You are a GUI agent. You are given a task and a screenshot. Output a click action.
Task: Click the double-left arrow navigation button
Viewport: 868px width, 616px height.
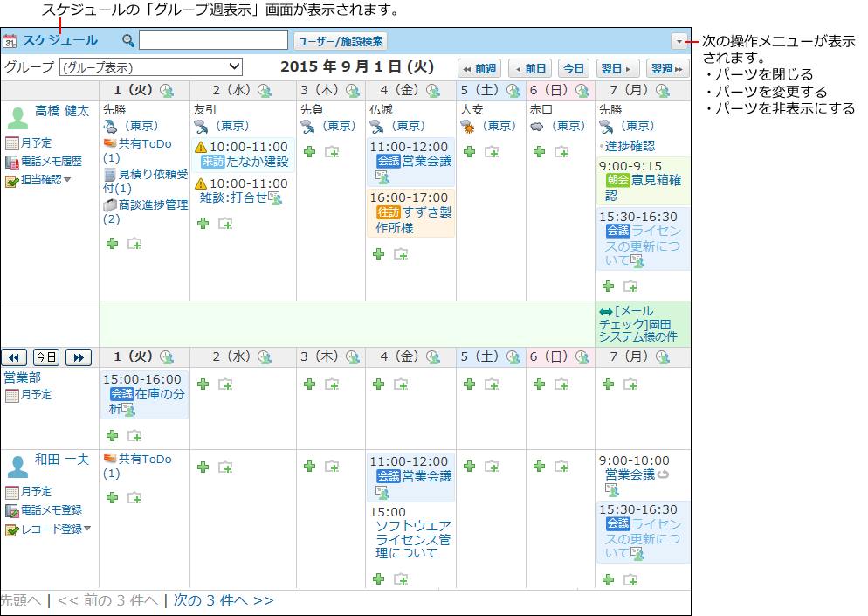[15, 357]
